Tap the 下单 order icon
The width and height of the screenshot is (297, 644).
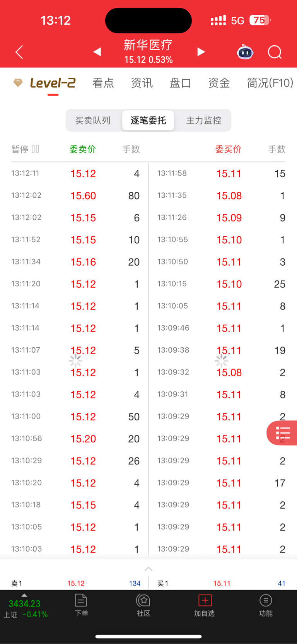[81, 605]
